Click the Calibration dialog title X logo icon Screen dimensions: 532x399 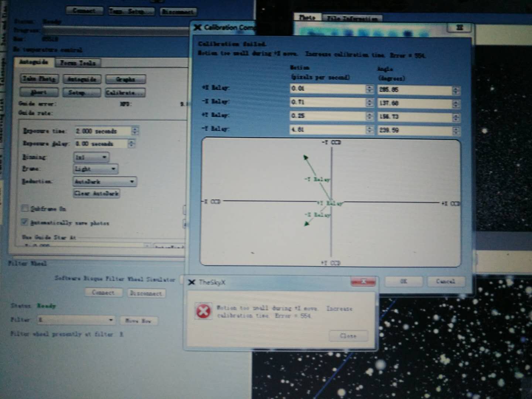coord(198,27)
